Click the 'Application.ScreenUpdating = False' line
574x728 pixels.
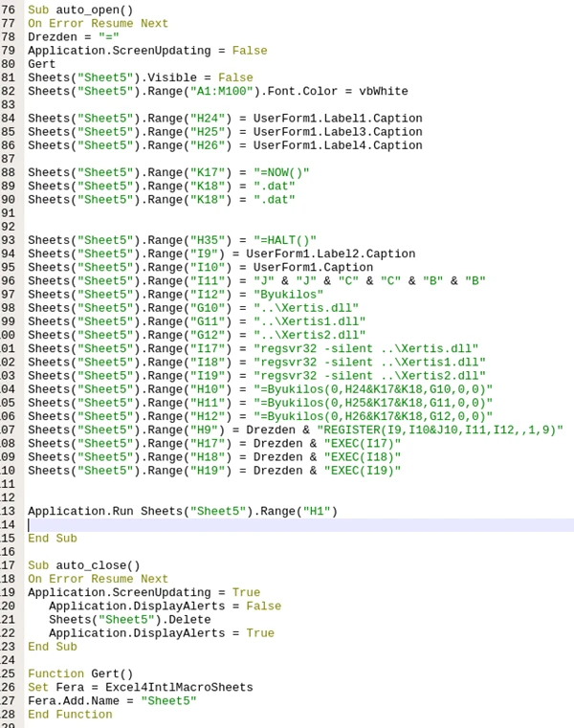click(x=147, y=50)
